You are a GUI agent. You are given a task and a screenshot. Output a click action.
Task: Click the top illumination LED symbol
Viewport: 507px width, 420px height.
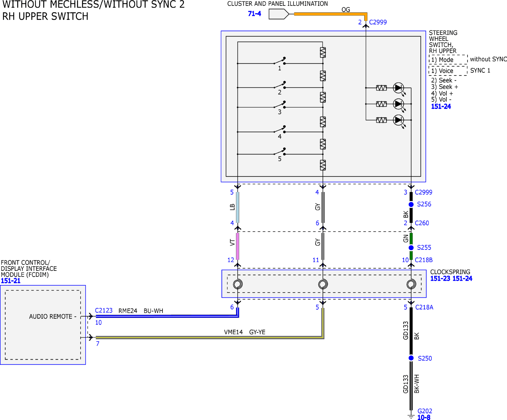pyautogui.click(x=398, y=88)
